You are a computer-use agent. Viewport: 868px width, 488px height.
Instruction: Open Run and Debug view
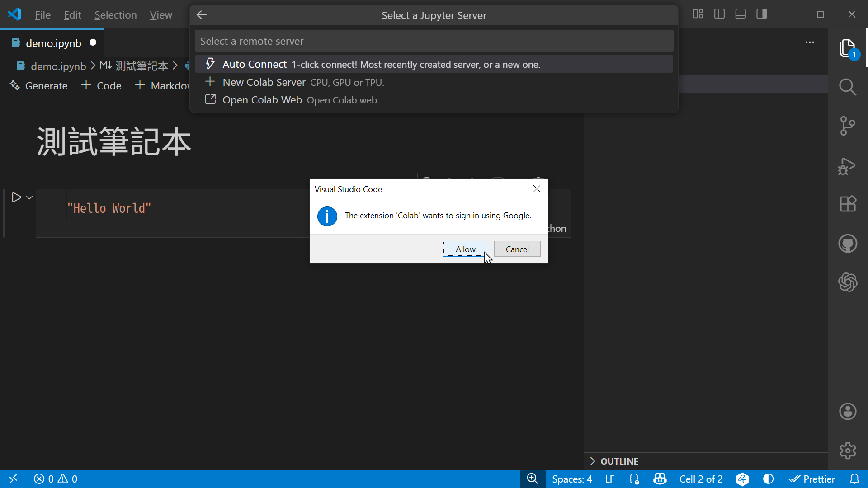pyautogui.click(x=847, y=166)
